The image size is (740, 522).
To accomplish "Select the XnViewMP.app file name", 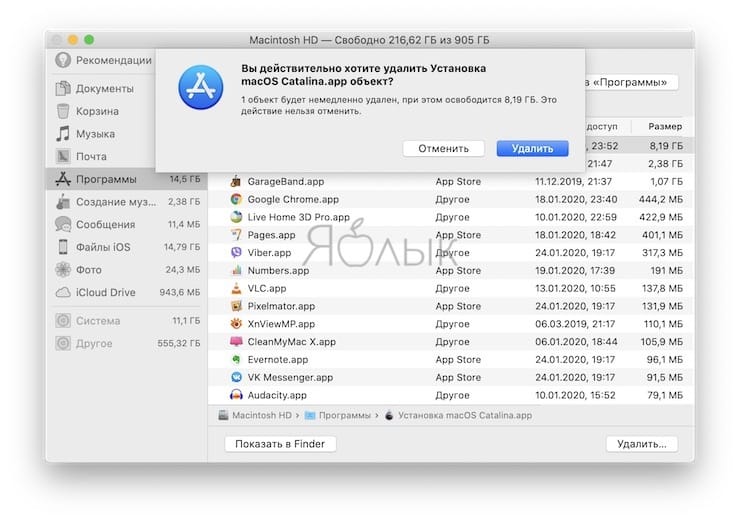I will tap(281, 324).
